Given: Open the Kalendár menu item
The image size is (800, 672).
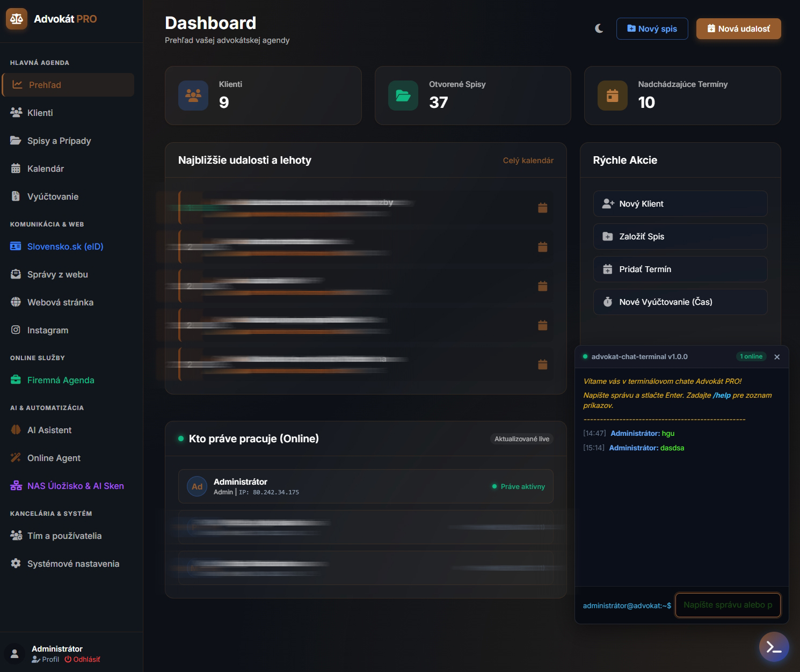Looking at the screenshot, I should [68, 169].
